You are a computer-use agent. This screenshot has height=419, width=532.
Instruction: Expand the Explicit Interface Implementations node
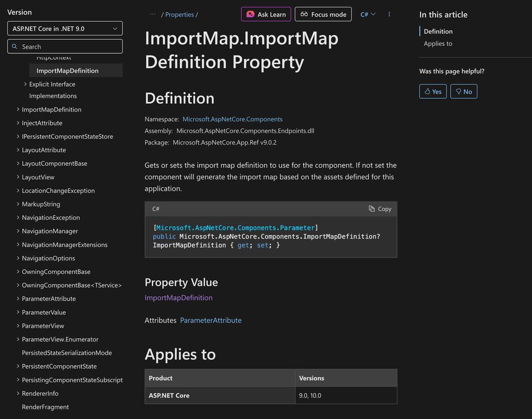click(25, 84)
